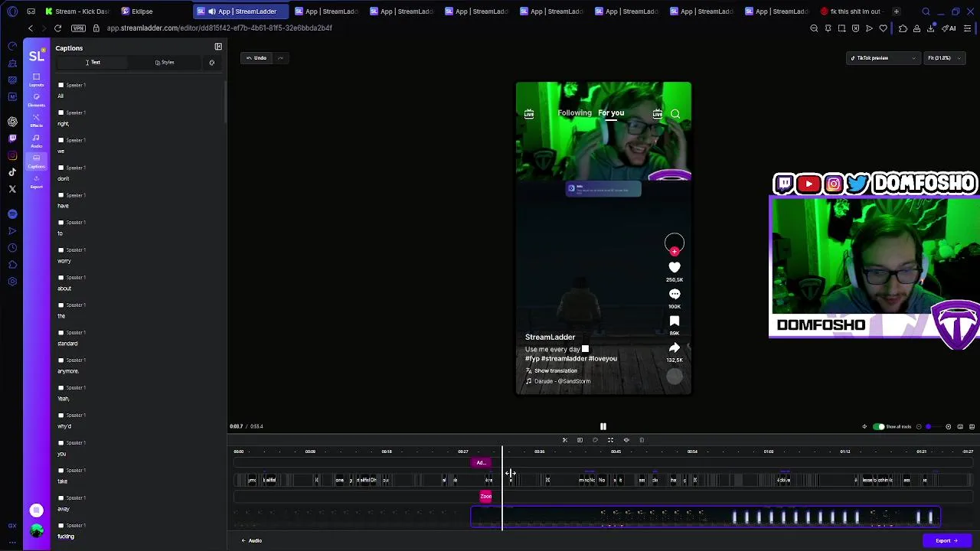The height and width of the screenshot is (551, 980).
Task: Open the Layouts panel in StreamLadder sidebar
Action: point(36,79)
